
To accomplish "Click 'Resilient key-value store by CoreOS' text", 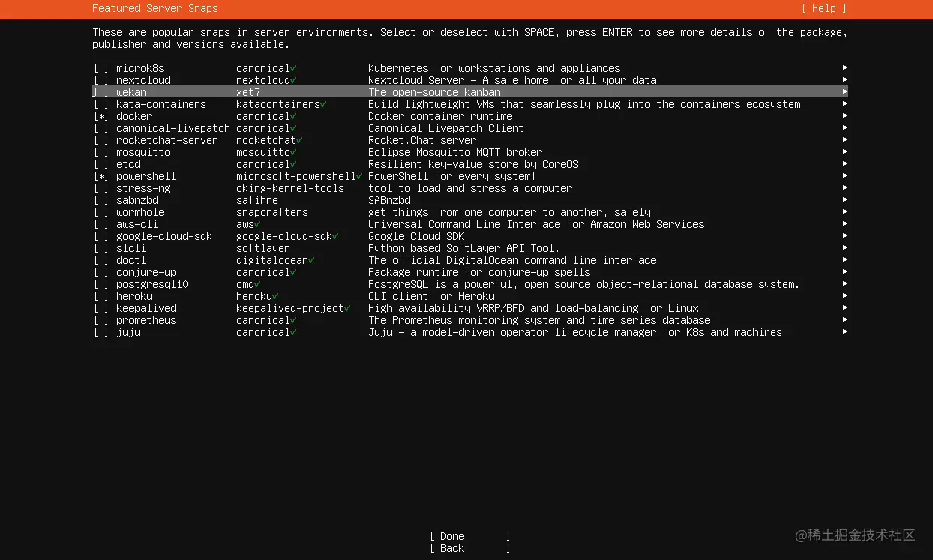I will point(473,164).
